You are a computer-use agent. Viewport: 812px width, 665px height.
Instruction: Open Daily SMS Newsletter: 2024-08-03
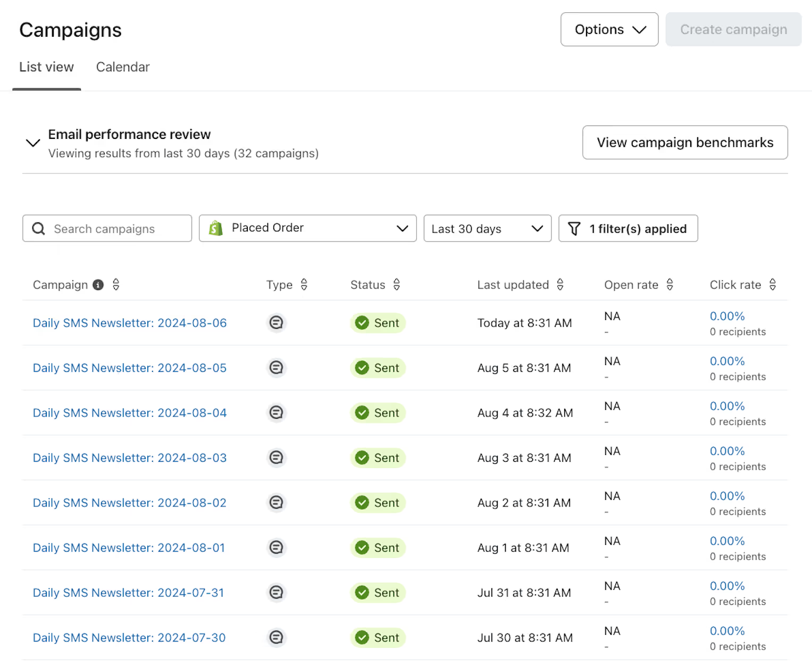(130, 458)
